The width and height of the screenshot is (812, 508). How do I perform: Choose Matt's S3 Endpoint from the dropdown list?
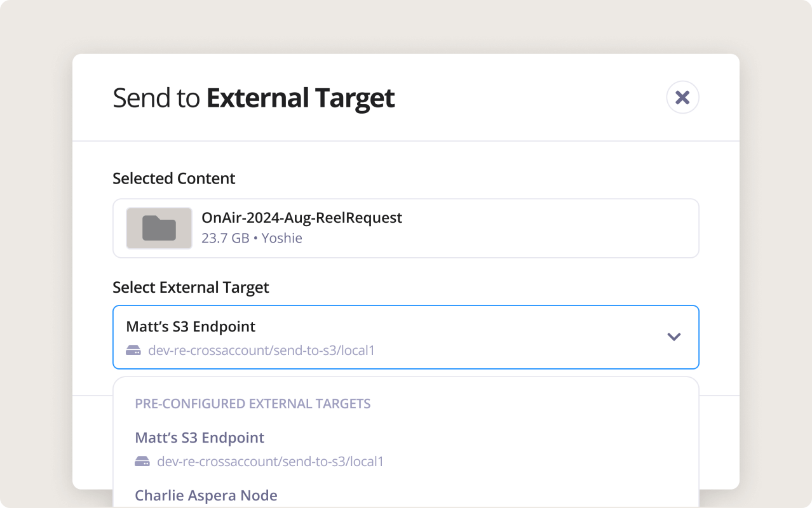pos(200,438)
